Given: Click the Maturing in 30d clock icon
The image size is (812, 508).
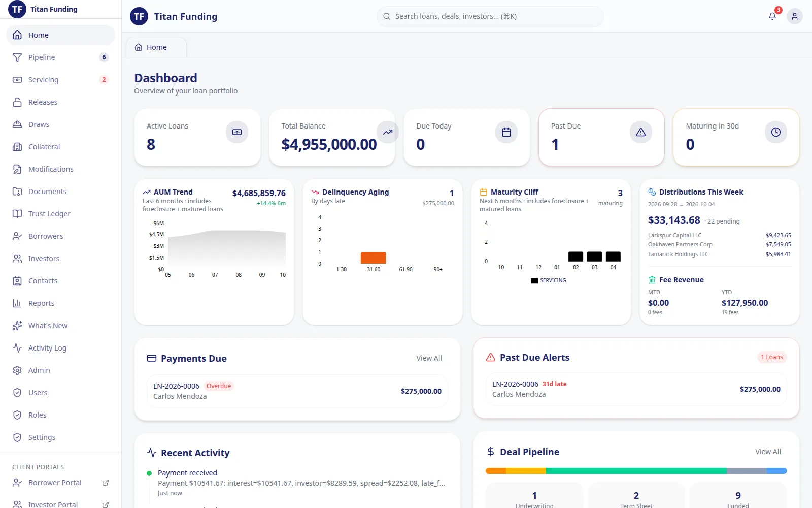Looking at the screenshot, I should [776, 132].
